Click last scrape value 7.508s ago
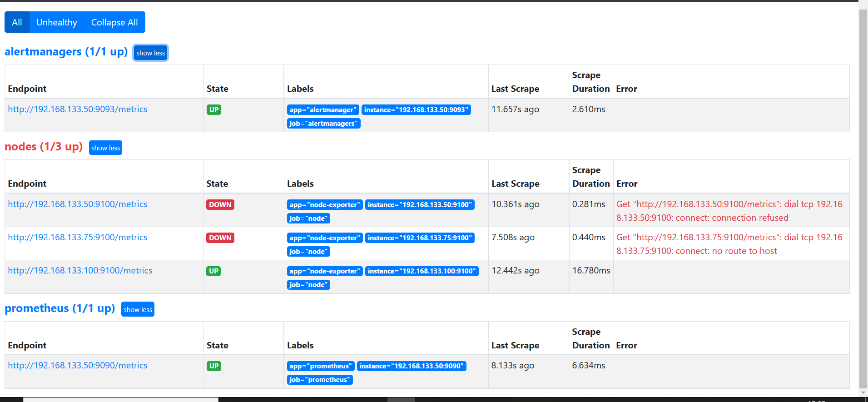Image resolution: width=868 pixels, height=402 pixels. pos(513,237)
